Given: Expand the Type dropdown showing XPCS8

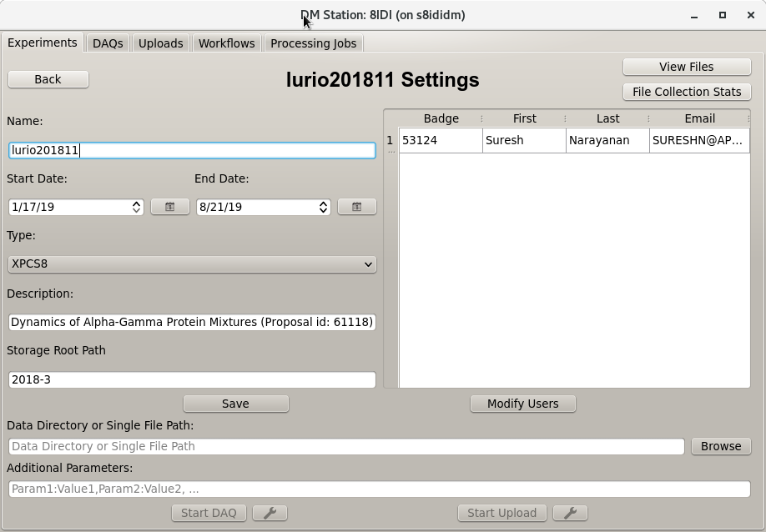Looking at the screenshot, I should point(192,264).
